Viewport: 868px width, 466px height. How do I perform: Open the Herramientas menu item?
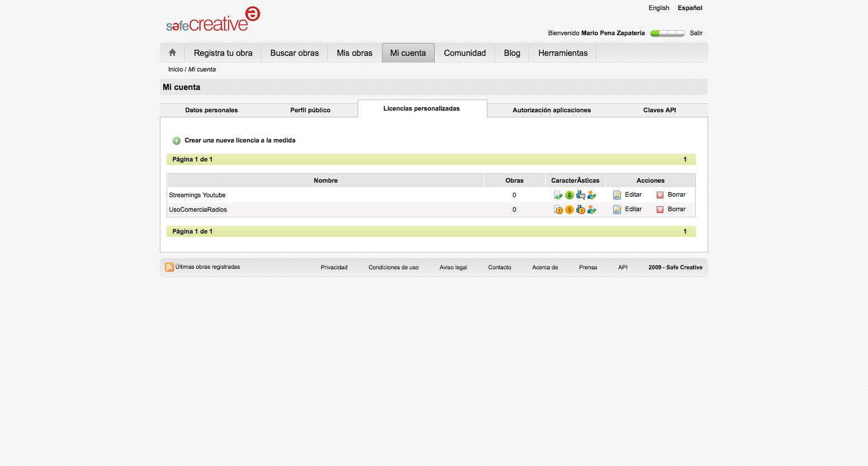(x=563, y=53)
